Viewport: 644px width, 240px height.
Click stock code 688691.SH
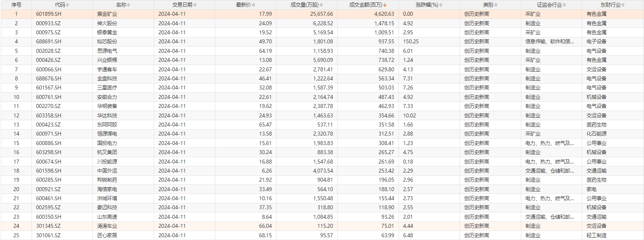pos(49,41)
